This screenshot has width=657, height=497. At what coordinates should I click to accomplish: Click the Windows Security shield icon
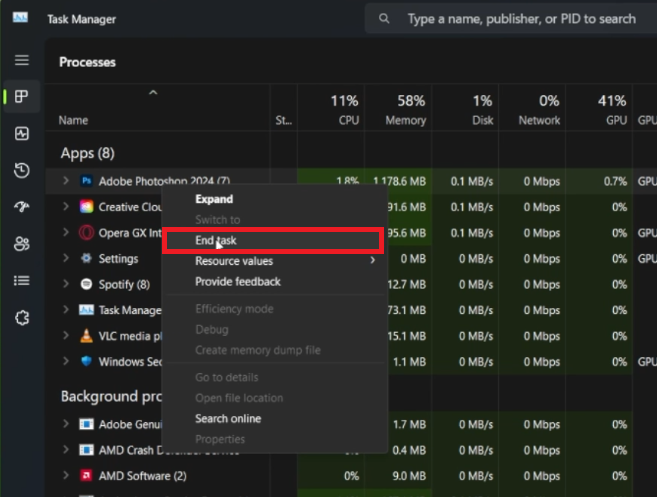(86, 361)
